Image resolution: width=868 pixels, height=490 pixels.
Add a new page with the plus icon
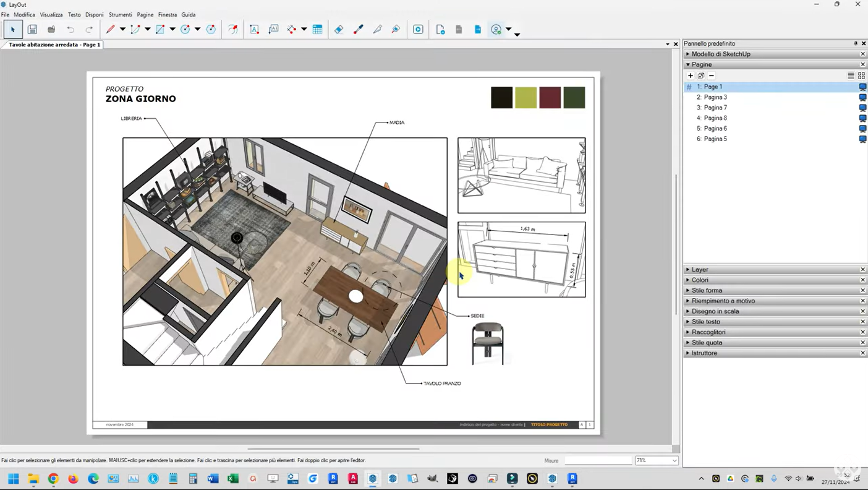pos(691,75)
